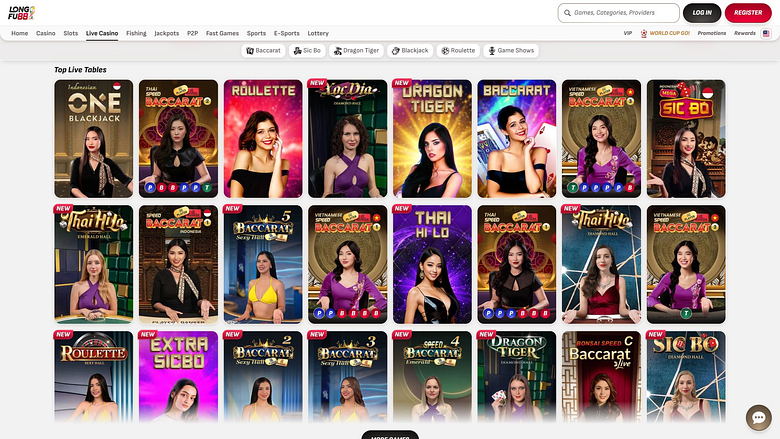The height and width of the screenshot is (439, 780).
Task: Filter by Sic Bo category
Action: pos(307,51)
